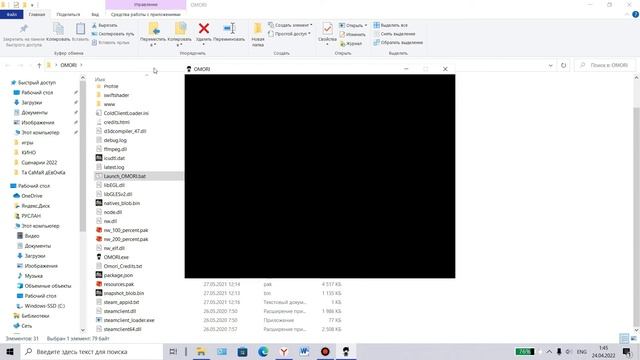Switch to OMORI game taskbar icon
This screenshot has width=640, height=360.
(346, 351)
